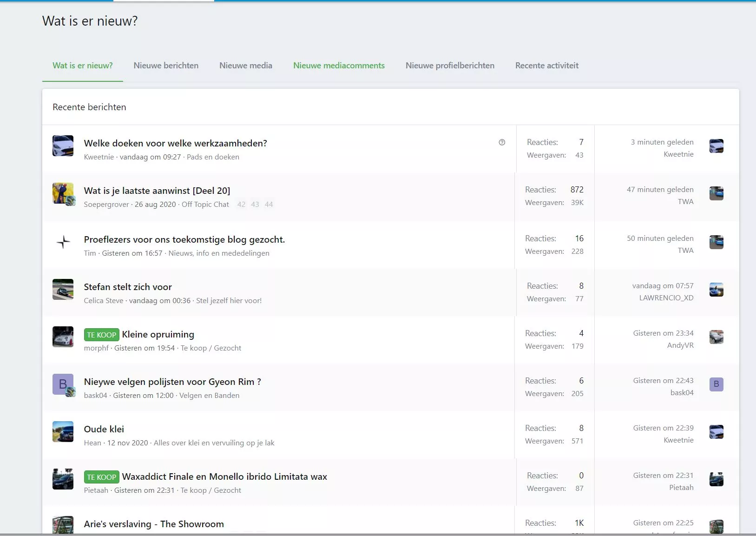The width and height of the screenshot is (756, 536).
Task: Open 'Pads en doeken' forum link
Action: pos(213,157)
